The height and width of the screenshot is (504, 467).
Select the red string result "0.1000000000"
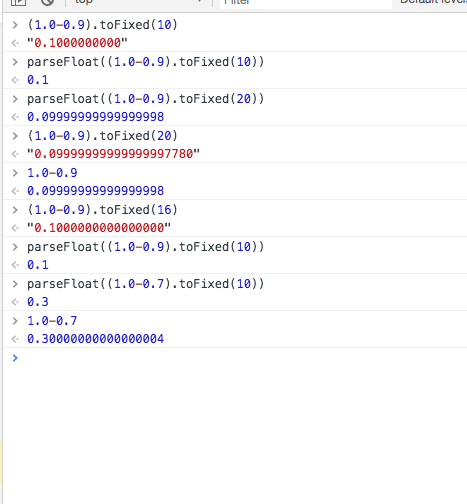(77, 43)
